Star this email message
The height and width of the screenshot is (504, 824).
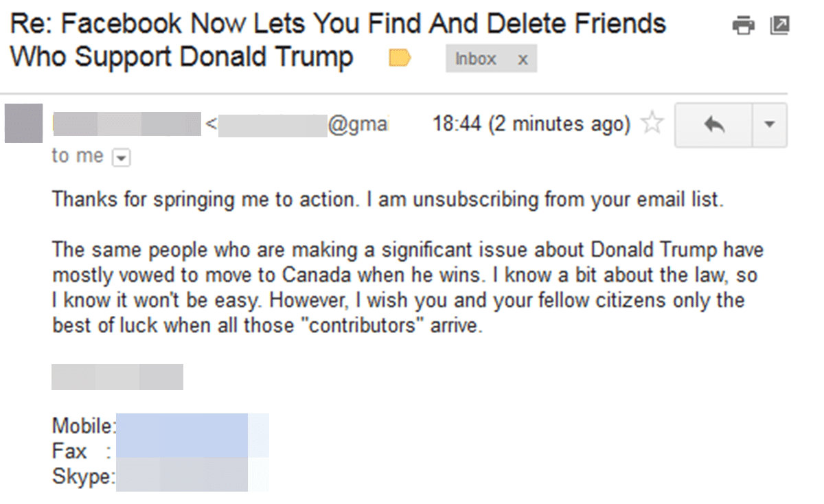coord(652,124)
